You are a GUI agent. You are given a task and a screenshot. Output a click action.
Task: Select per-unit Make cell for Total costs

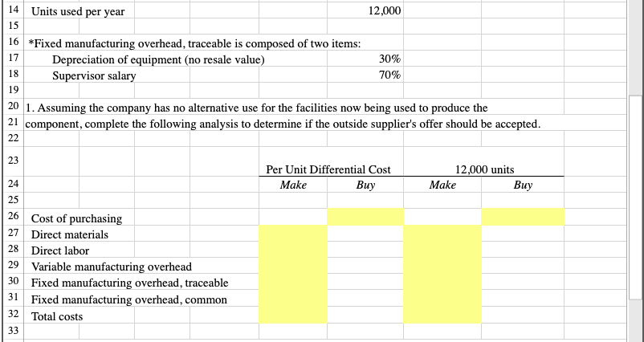pyautogui.click(x=293, y=315)
